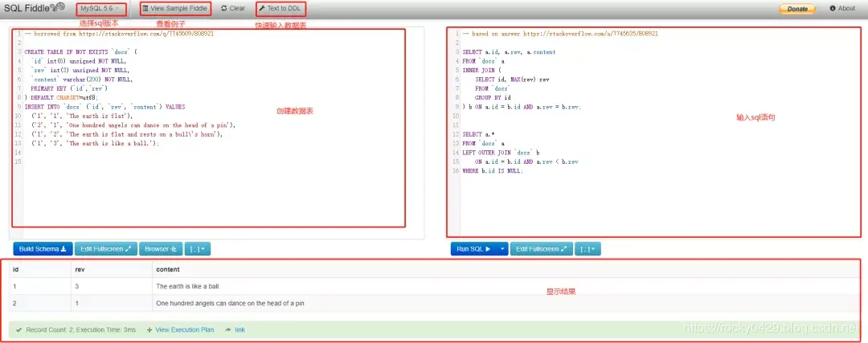868x343 pixels.
Task: Click the 'PRIMARY KEY (`id`,`rev`)' line
Action: (x=68, y=88)
